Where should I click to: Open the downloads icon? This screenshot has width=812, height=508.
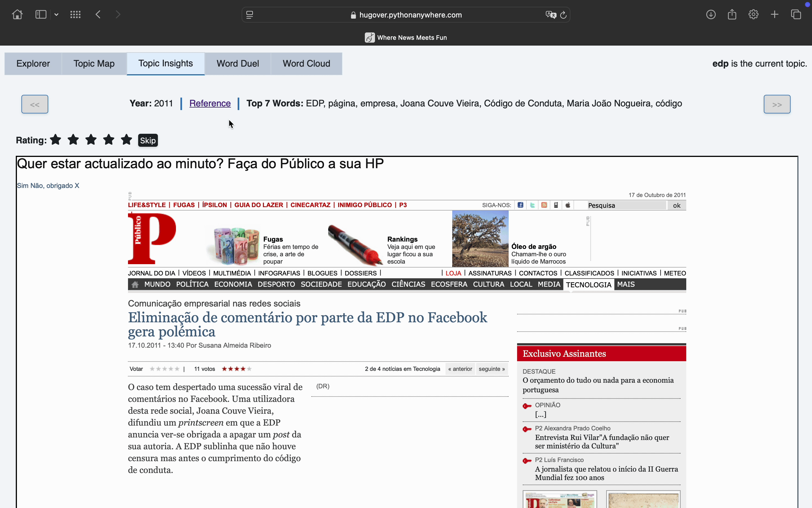(711, 14)
